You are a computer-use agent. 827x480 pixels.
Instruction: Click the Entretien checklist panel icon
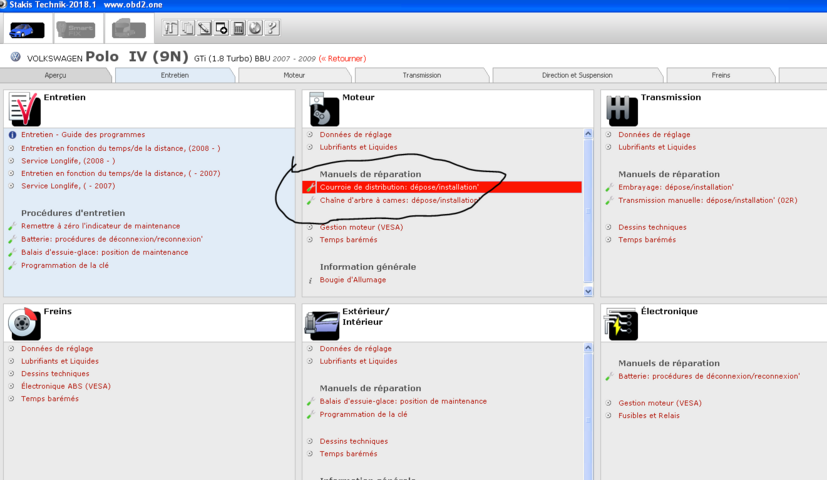pos(24,109)
